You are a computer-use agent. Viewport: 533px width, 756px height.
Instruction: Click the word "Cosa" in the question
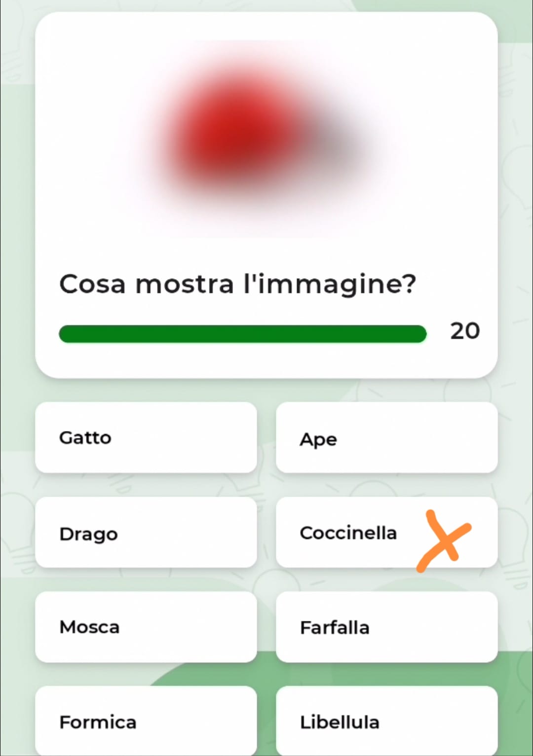[x=92, y=285]
